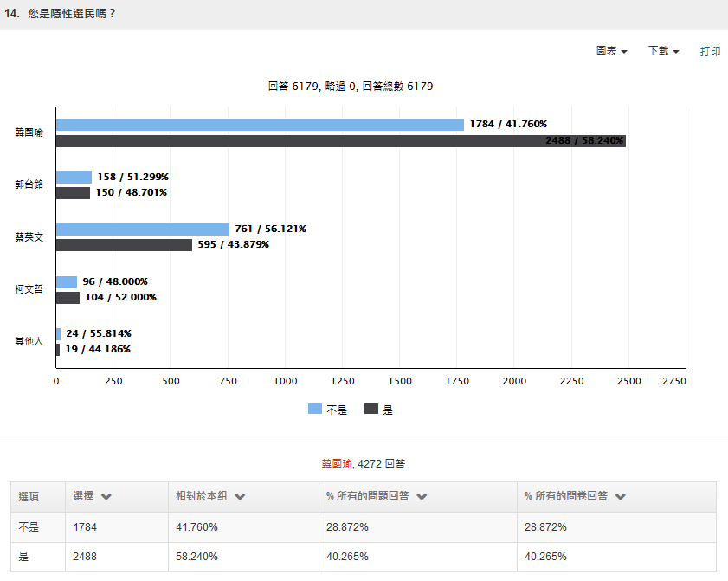
Task: Click data label 595 / 43.879%
Action: click(234, 244)
